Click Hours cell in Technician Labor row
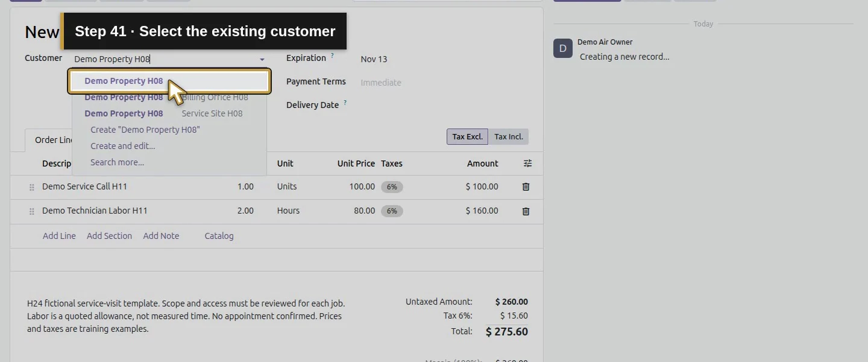The width and height of the screenshot is (868, 362). (x=288, y=211)
